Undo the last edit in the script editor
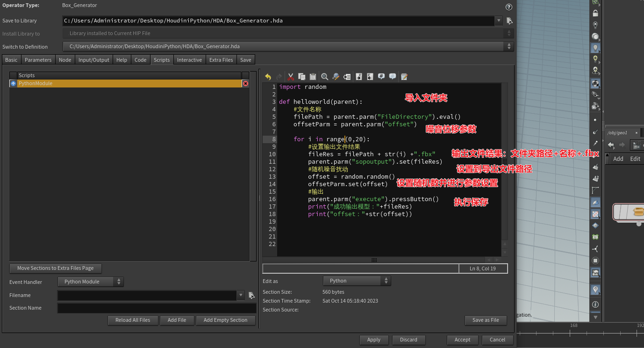Viewport: 644px width, 348px height. [x=268, y=76]
